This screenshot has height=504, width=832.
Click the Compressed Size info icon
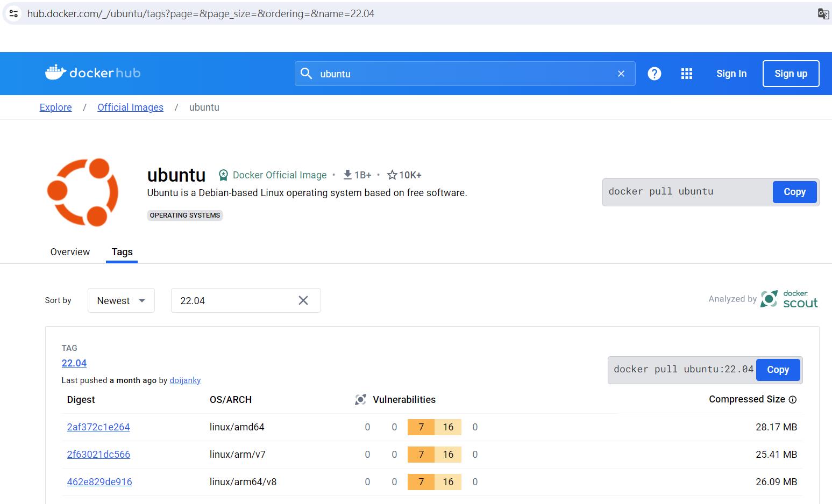pos(793,399)
